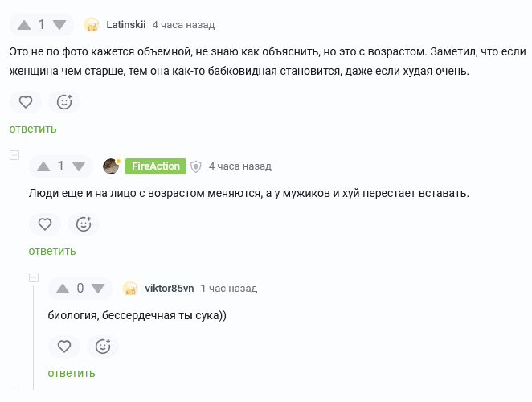Like FireAction's comment with the heart
Screen dimensions: 532x402
pos(45,224)
